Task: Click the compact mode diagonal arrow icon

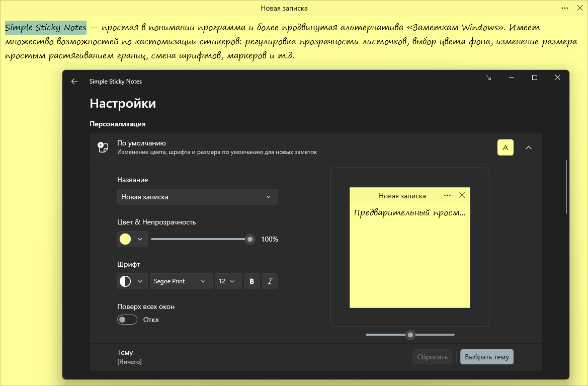Action: pos(488,78)
